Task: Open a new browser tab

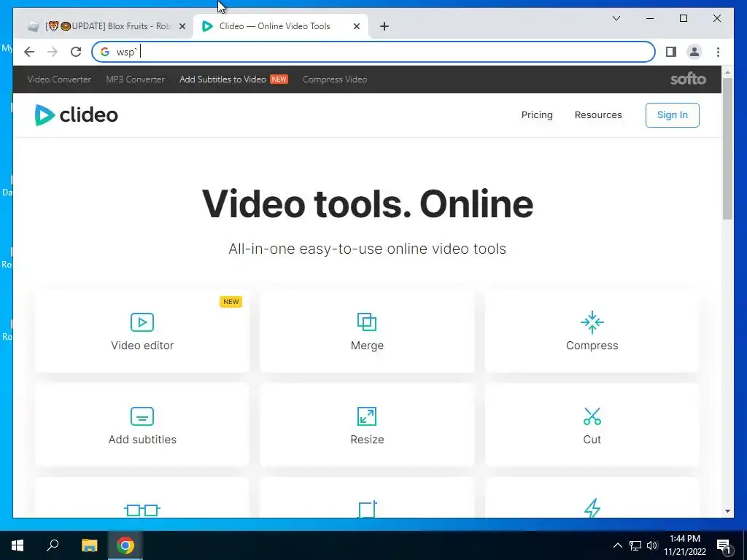Action: tap(384, 26)
